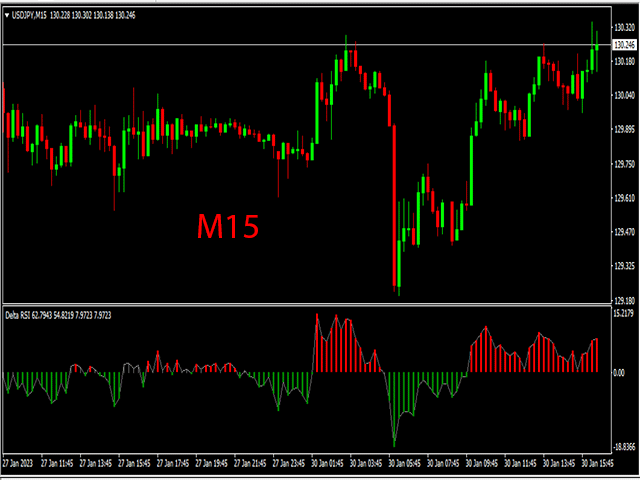Click the red M15 text label
The image size is (640, 480).
click(227, 227)
